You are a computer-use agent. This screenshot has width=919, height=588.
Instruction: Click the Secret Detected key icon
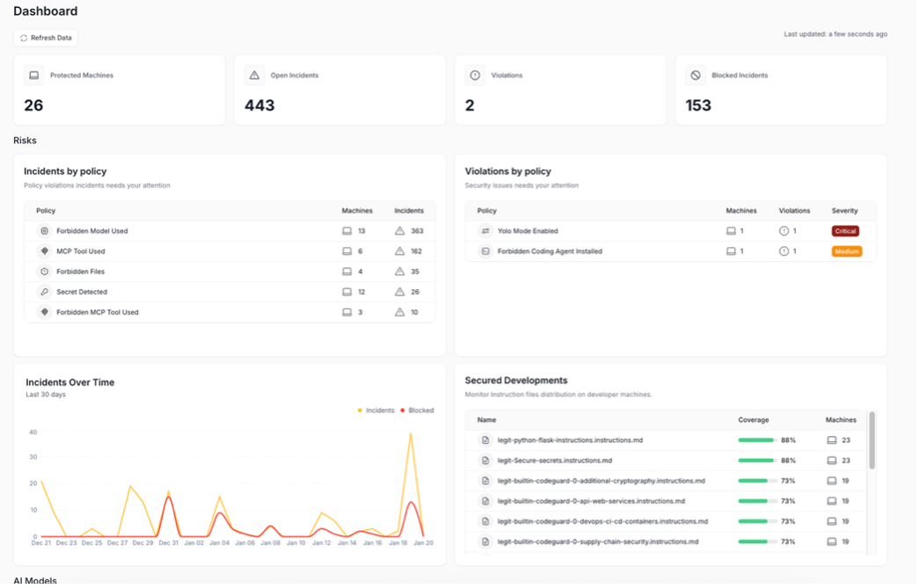pyautogui.click(x=44, y=292)
